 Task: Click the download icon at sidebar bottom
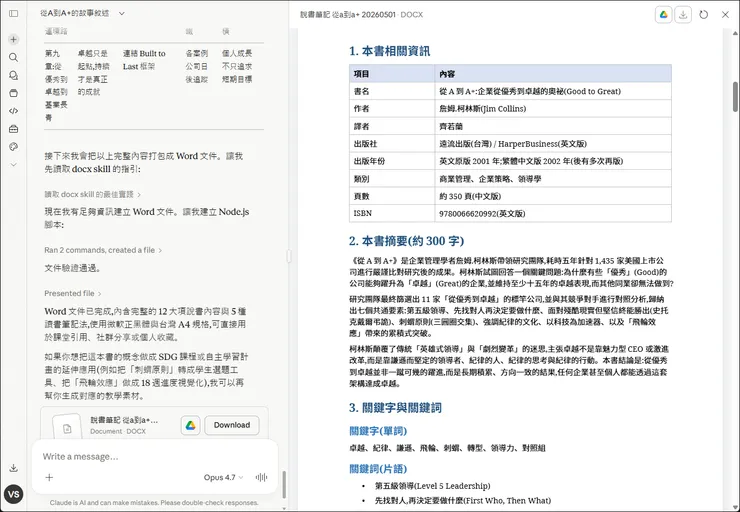14,468
